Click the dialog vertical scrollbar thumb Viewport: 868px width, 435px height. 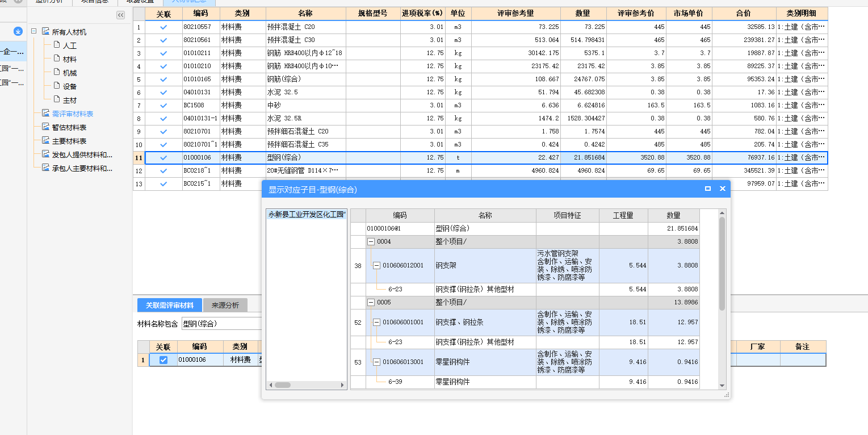coord(722,263)
